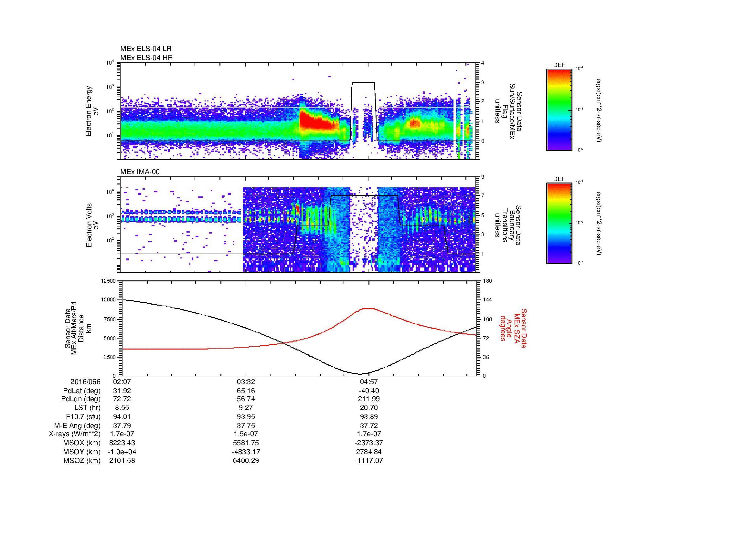Click the 'MEx IMA-00' panel title
Viewport: 756px width, 534px height.
click(140, 172)
